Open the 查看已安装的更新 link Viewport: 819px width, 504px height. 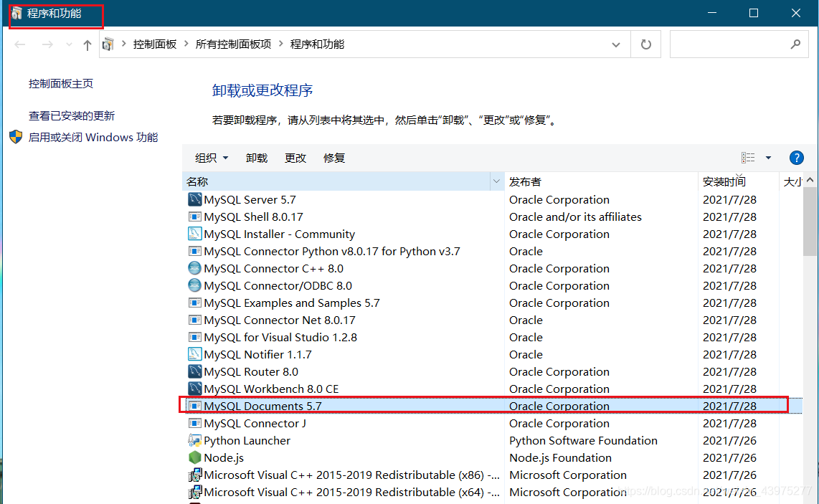[72, 115]
